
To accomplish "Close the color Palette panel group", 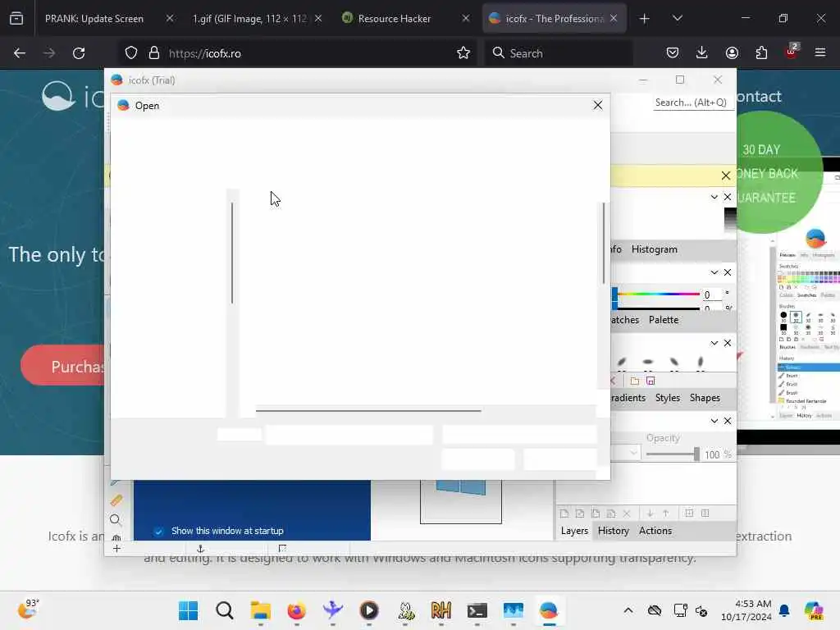I will point(728,272).
